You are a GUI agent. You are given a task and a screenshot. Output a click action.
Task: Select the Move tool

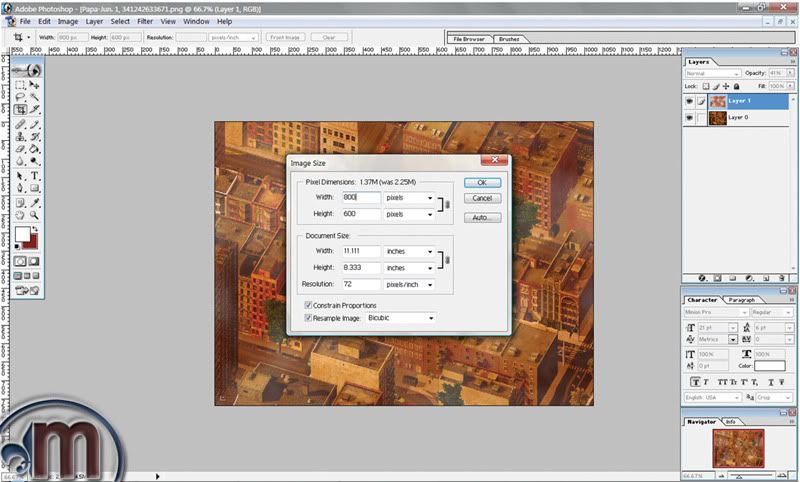(34, 84)
